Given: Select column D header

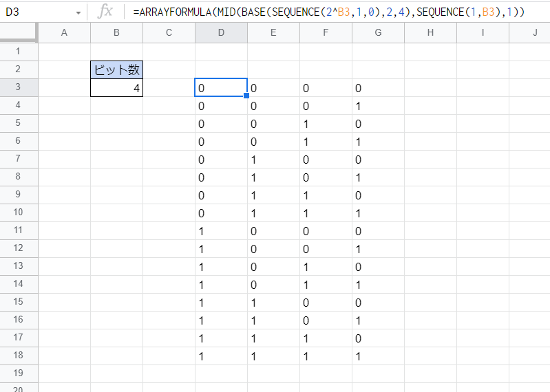Looking at the screenshot, I should pos(221,33).
